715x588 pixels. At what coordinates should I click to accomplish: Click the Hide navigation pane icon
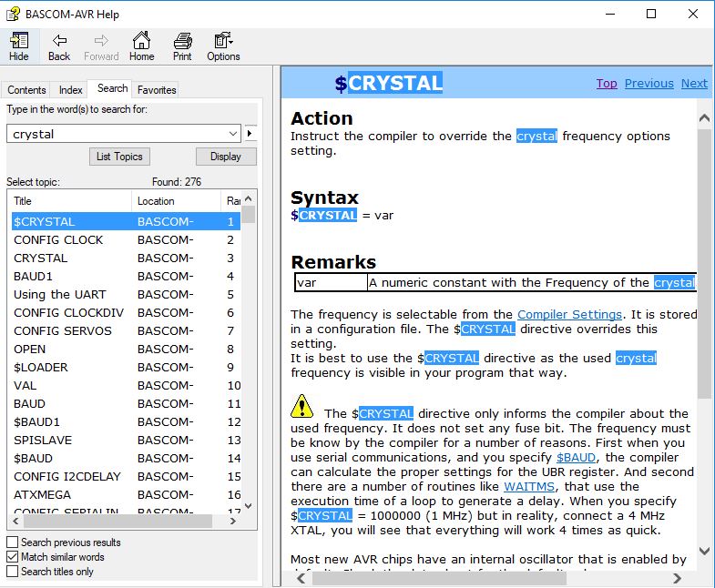tap(19, 46)
